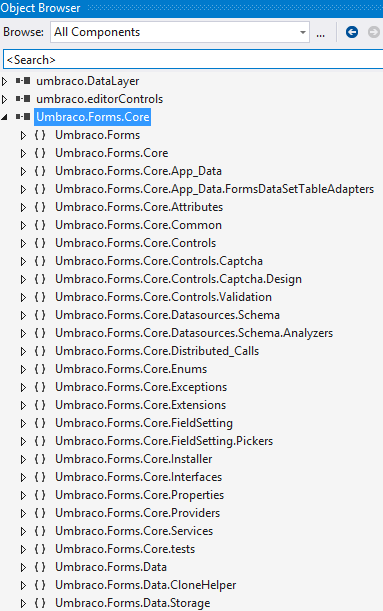The height and width of the screenshot is (611, 383).
Task: Select Umbraco.Forms.Core.Exceptions text
Action: pyautogui.click(x=141, y=387)
